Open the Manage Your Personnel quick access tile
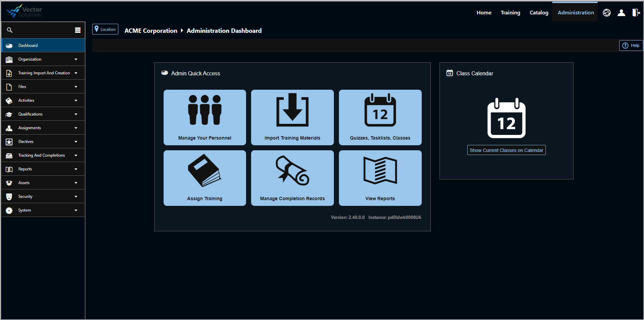Screen dimensions: 644x320 [204, 117]
